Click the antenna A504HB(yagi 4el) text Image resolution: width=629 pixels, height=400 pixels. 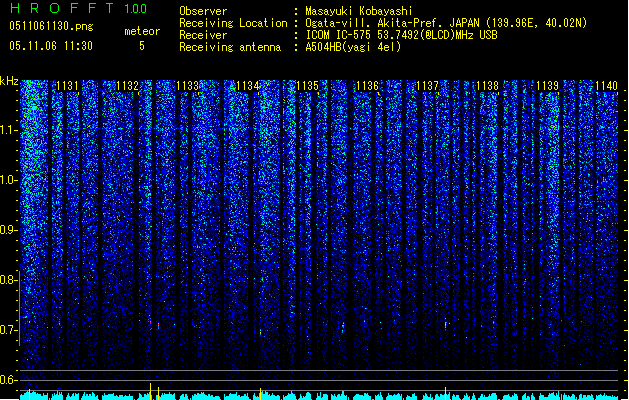pyautogui.click(x=353, y=47)
